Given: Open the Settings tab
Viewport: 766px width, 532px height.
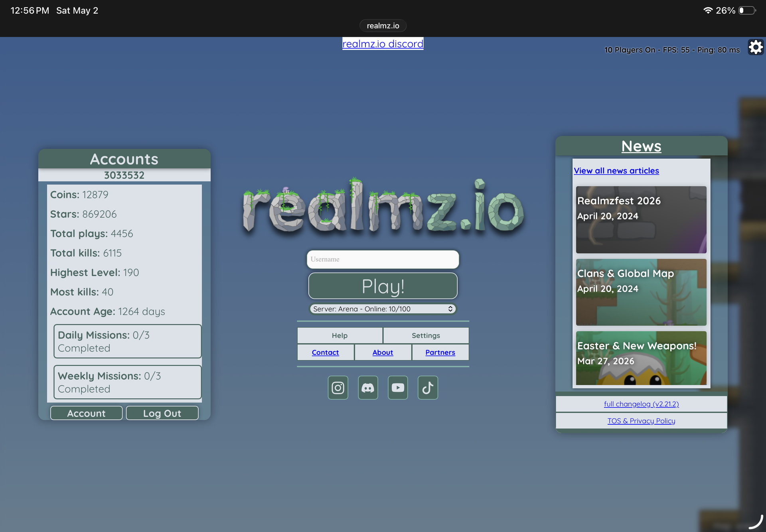Looking at the screenshot, I should click(x=426, y=335).
